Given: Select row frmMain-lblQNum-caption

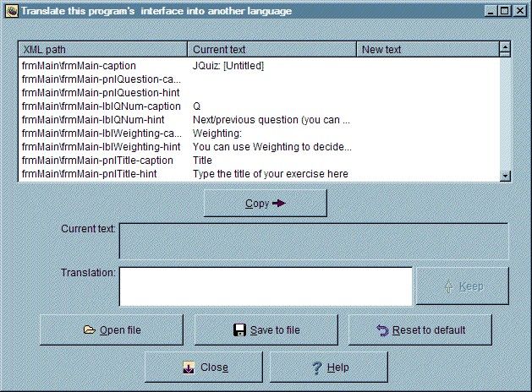Looking at the screenshot, I should 259,106.
